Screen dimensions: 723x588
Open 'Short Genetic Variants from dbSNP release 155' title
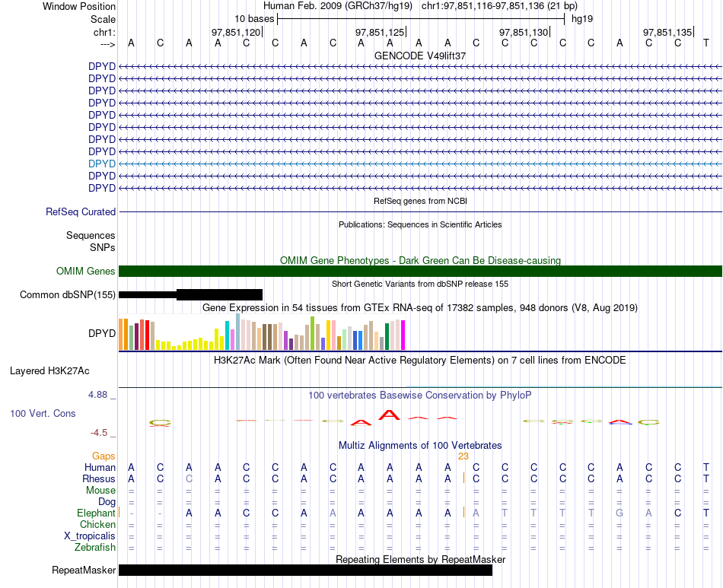click(420, 284)
